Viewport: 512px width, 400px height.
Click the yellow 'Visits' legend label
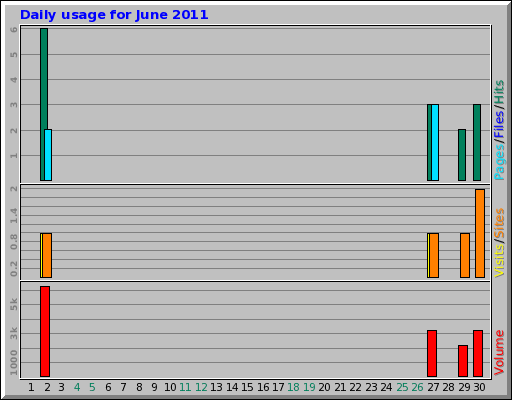pos(499,260)
